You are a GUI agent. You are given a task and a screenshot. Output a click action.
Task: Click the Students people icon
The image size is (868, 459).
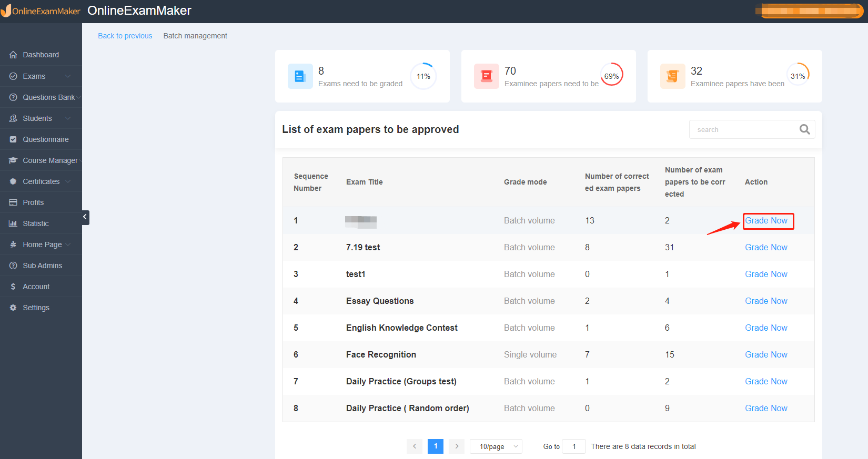click(x=13, y=118)
